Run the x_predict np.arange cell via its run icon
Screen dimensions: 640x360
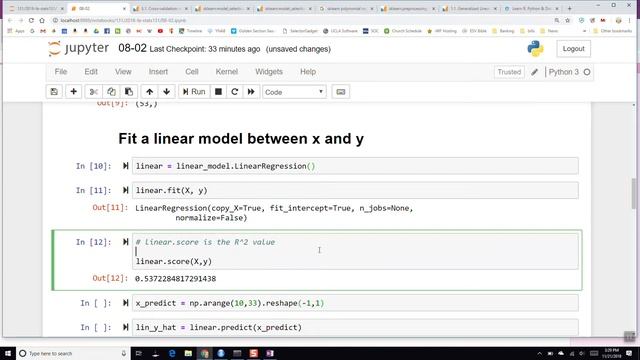(125, 303)
